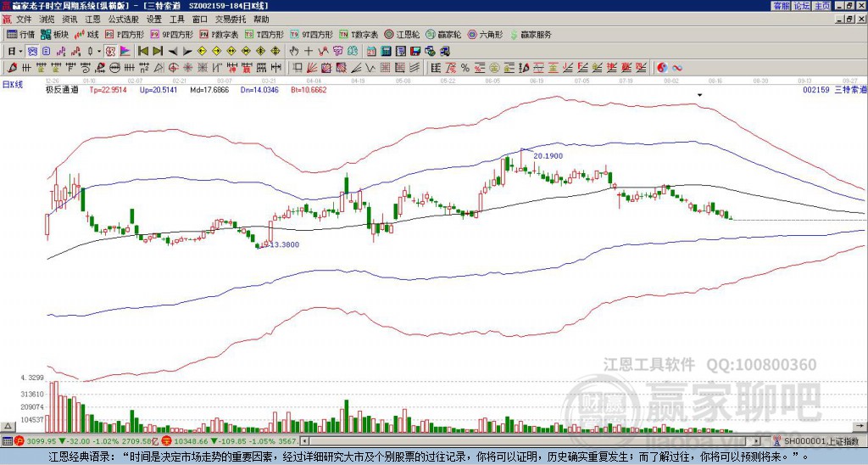Image resolution: width=868 pixels, height=465 pixels.
Task: Open the 六角形 hexagon tool
Action: tap(486, 34)
